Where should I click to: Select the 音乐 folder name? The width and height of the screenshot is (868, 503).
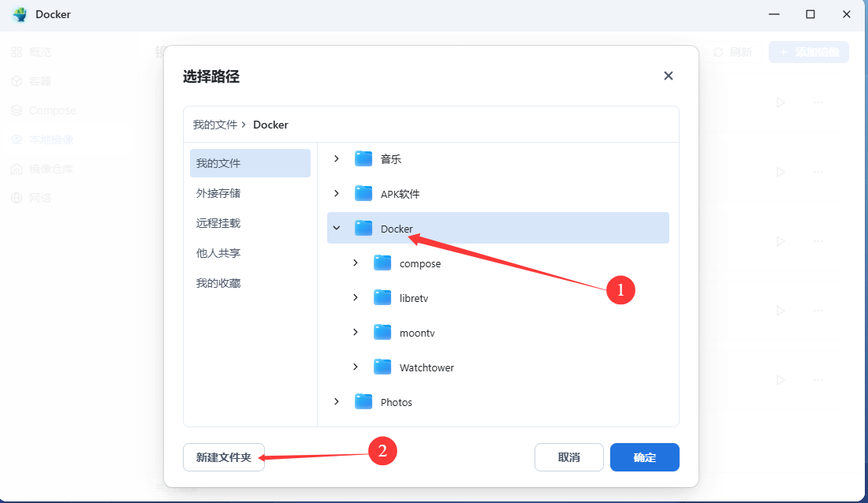point(391,159)
